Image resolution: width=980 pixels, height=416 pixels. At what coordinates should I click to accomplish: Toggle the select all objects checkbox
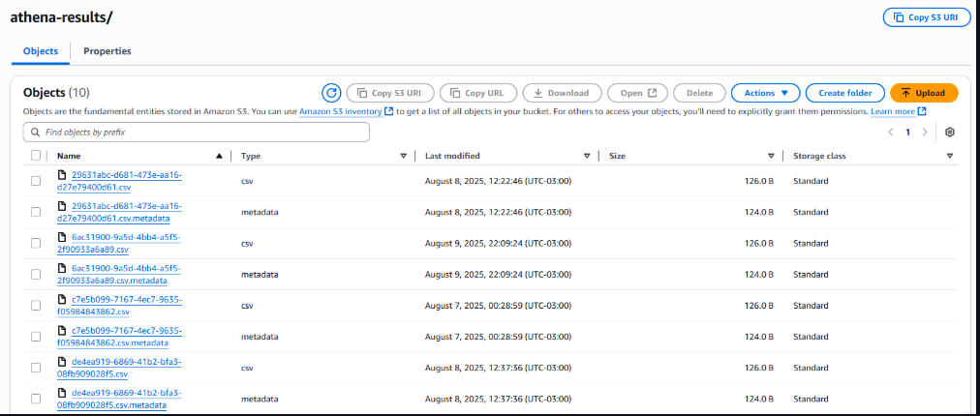pyautogui.click(x=36, y=156)
